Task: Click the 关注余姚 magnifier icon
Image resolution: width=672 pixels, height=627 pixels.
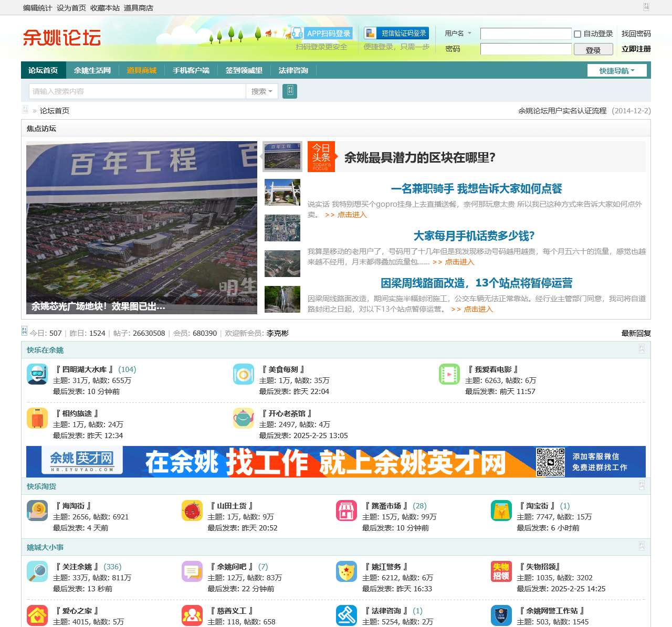Action: tap(37, 571)
